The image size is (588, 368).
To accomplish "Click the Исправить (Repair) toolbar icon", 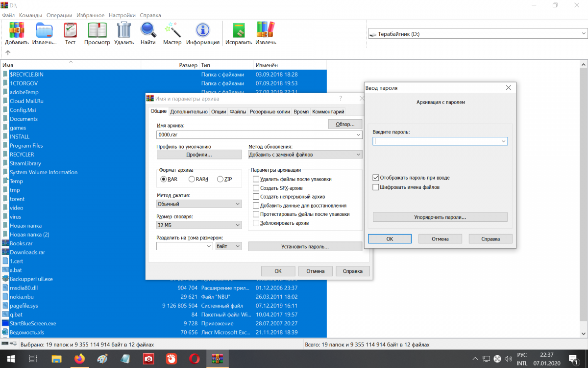I will click(x=239, y=30).
